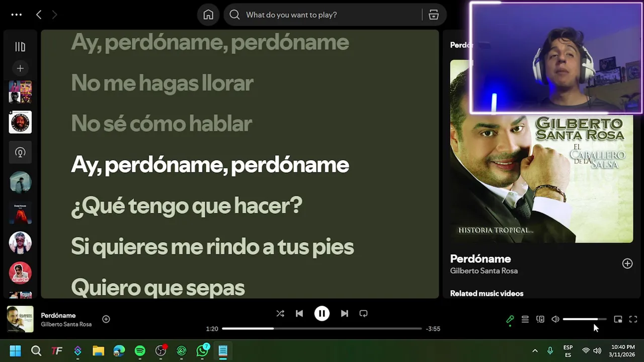Click the search magnifier icon in Spotify
644x362 pixels.
pyautogui.click(x=234, y=15)
